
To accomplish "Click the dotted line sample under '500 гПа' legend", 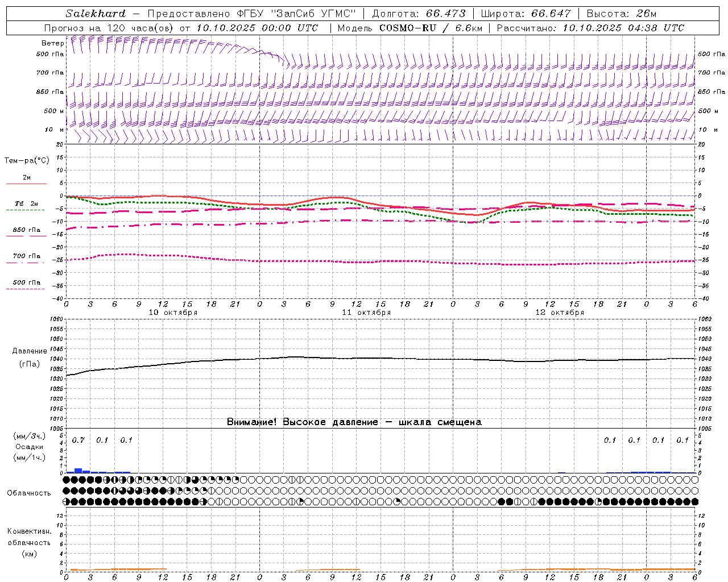I will (25, 289).
